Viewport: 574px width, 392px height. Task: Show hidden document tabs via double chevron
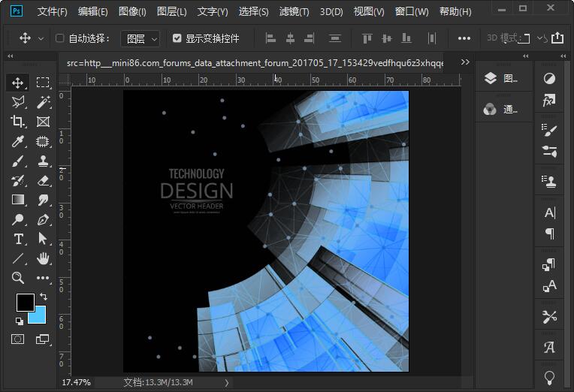click(465, 62)
